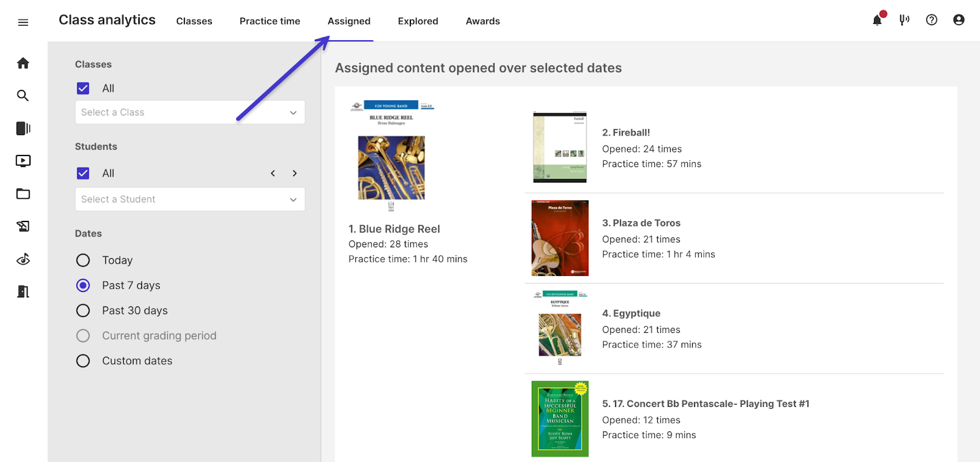Screen dimensions: 980x462
Task: Click the Egyptique cover thumbnail
Action: tap(560, 329)
